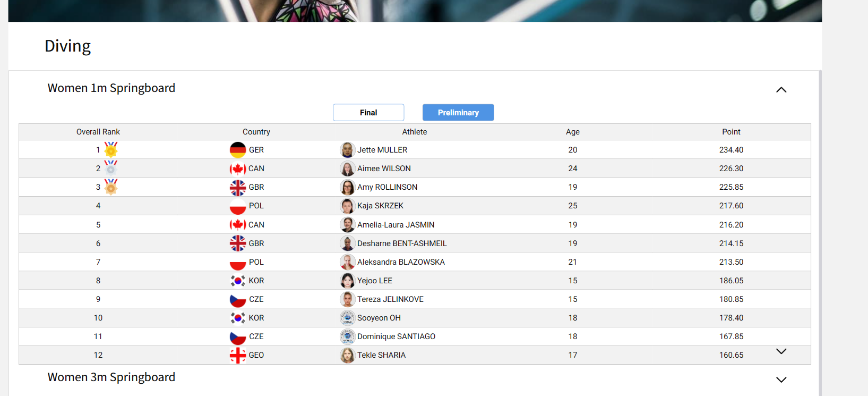Click the Age column header

pyautogui.click(x=573, y=132)
